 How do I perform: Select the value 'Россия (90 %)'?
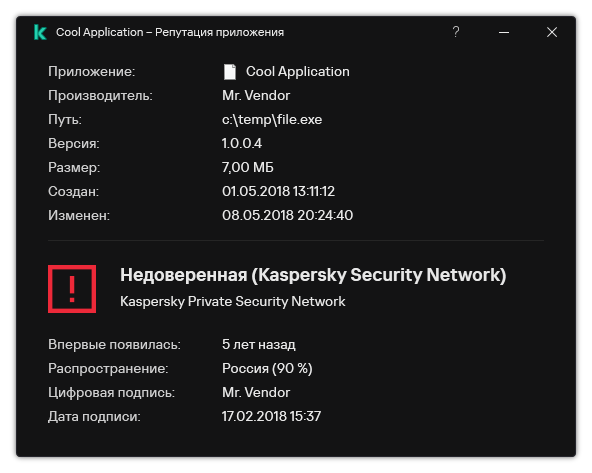click(x=267, y=368)
